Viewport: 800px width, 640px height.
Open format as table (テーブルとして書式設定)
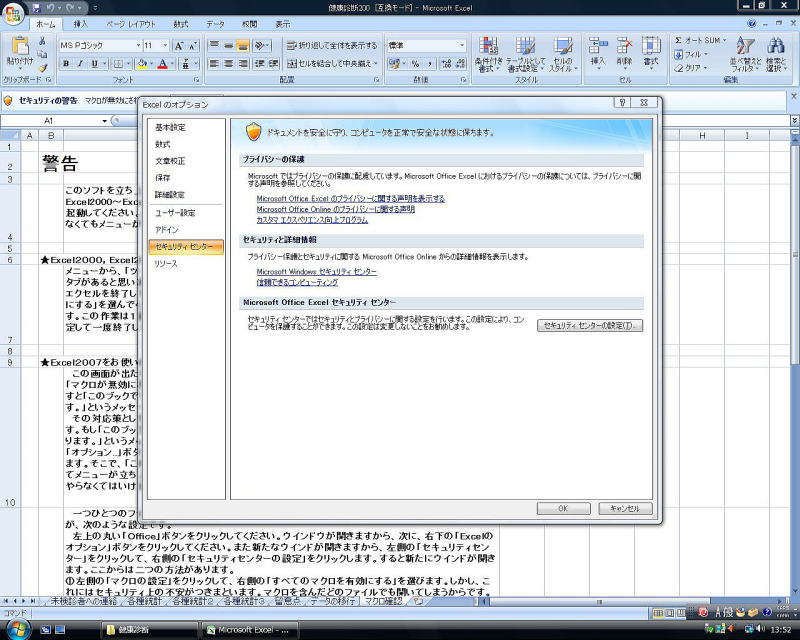tap(525, 54)
